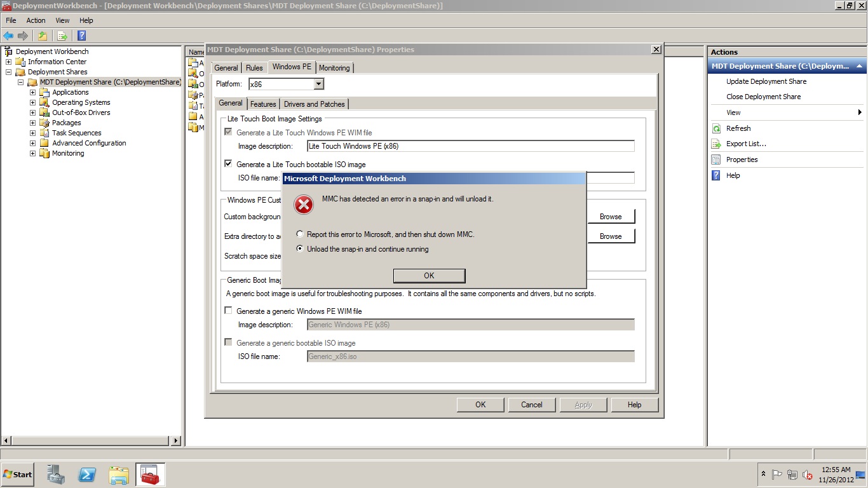Click the Information Center folder icon

tap(20, 62)
